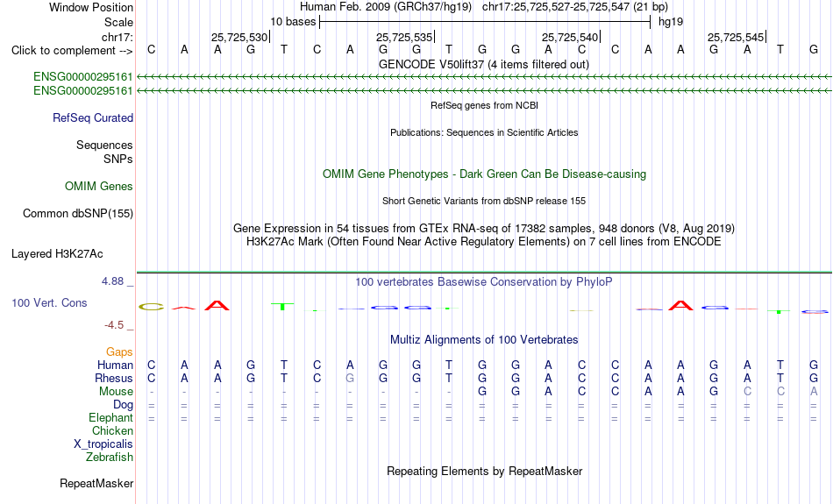The width and height of the screenshot is (833, 504).
Task: Click 'Short Genetic Variants from dbSNP' title
Action: click(484, 201)
